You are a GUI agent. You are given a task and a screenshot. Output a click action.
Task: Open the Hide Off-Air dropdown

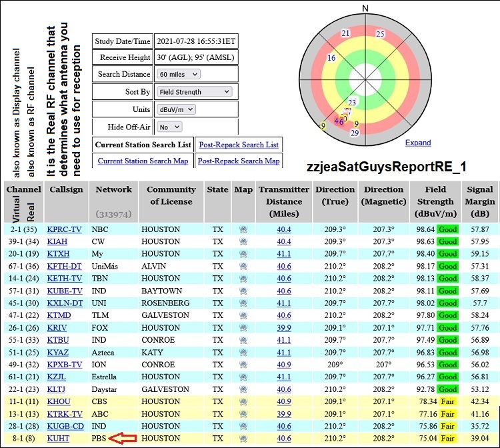169,127
